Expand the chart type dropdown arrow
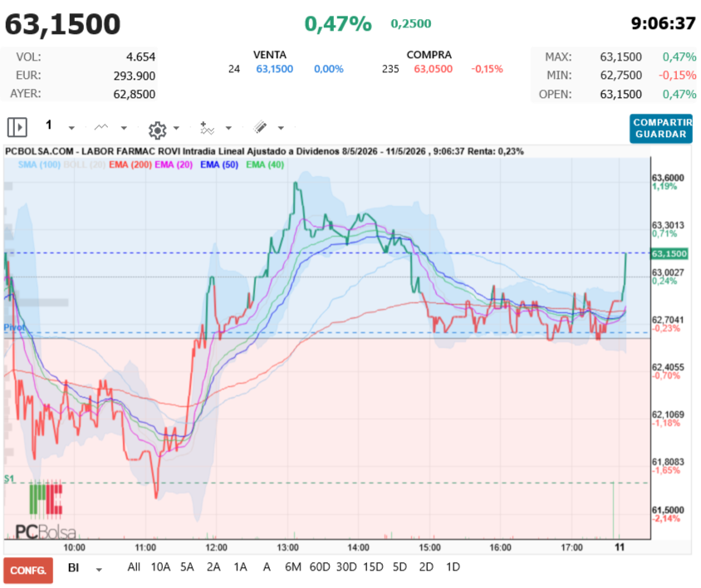The image size is (701, 588). 124,129
